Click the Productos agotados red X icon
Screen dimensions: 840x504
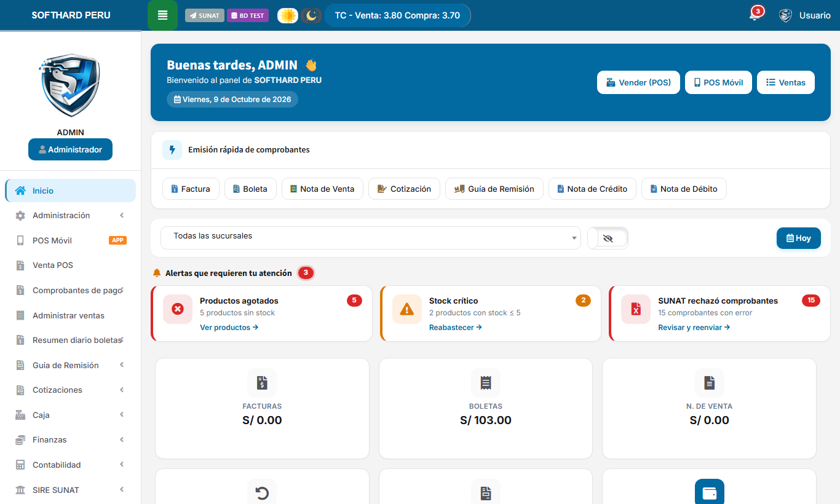tap(178, 309)
